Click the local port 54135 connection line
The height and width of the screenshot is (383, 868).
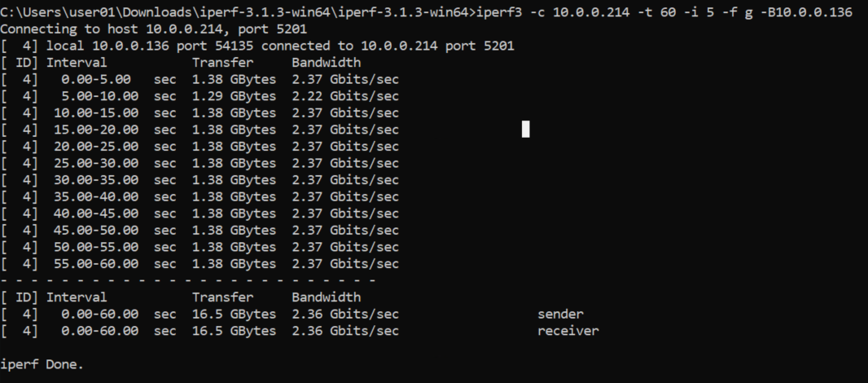257,46
